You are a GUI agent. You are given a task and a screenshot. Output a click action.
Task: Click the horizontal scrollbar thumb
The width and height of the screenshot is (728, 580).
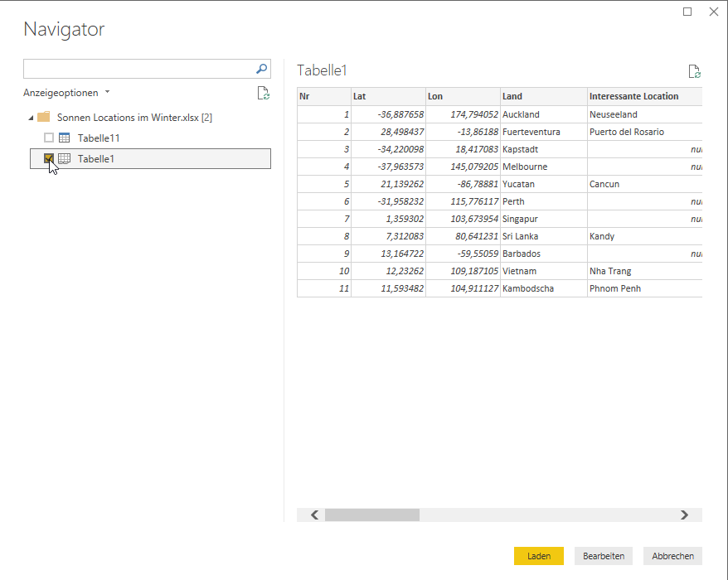pos(372,515)
